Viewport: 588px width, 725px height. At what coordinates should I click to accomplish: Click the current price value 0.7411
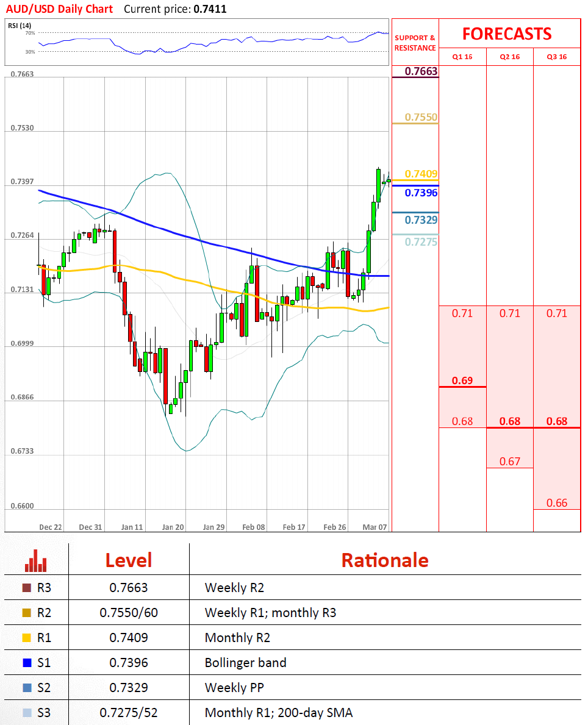[x=210, y=9]
